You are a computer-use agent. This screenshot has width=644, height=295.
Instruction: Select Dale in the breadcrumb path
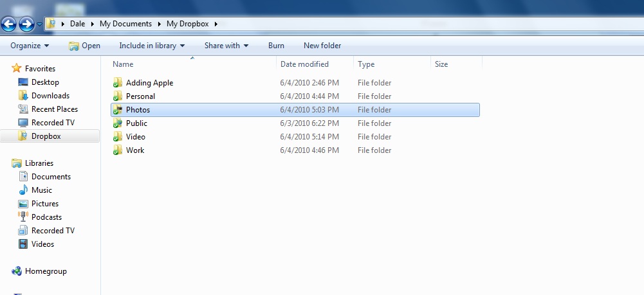point(78,24)
